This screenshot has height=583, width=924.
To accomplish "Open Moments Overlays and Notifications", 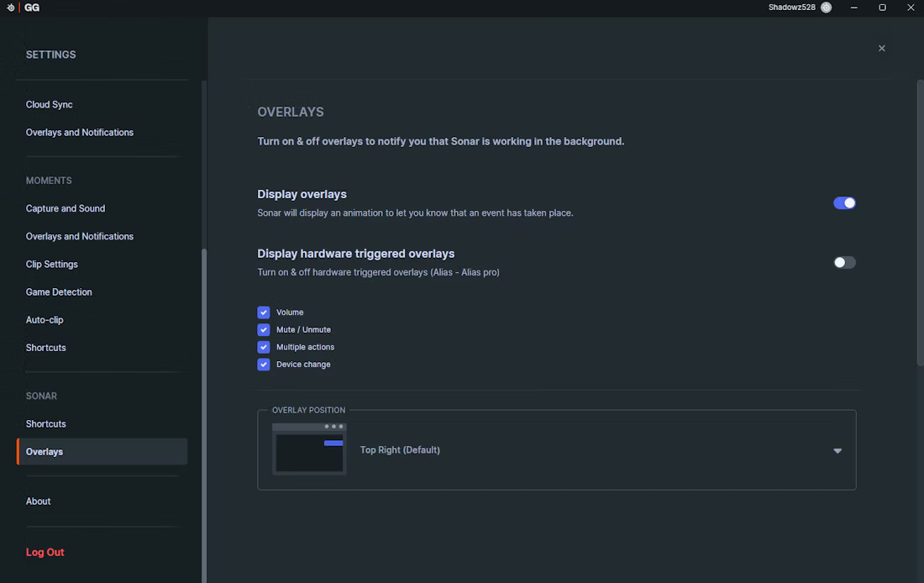I will (80, 236).
